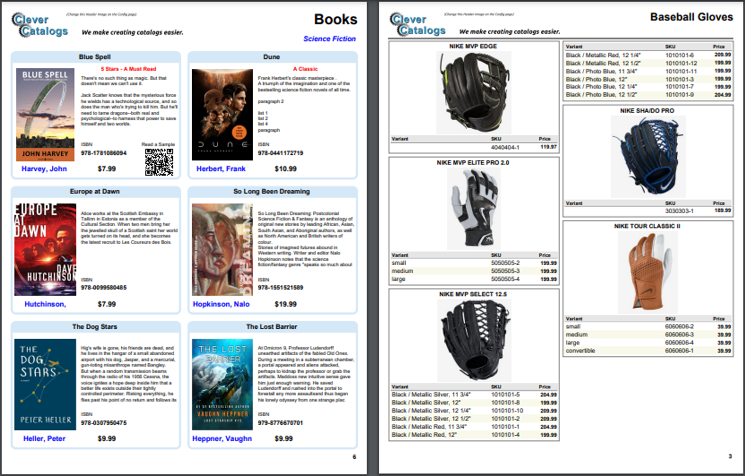Viewport: 746px width, 476px height.
Task: Select the Europe at Dawn card title
Action: pos(95,191)
